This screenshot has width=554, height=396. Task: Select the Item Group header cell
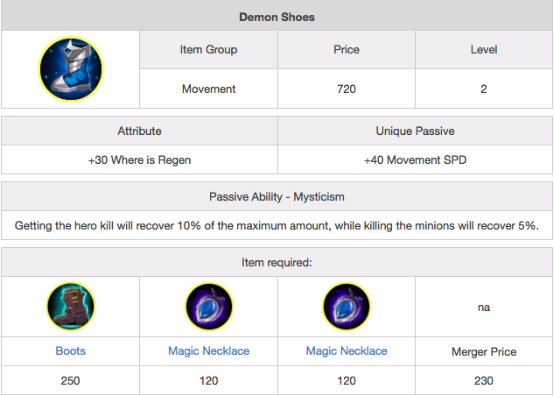(x=208, y=49)
